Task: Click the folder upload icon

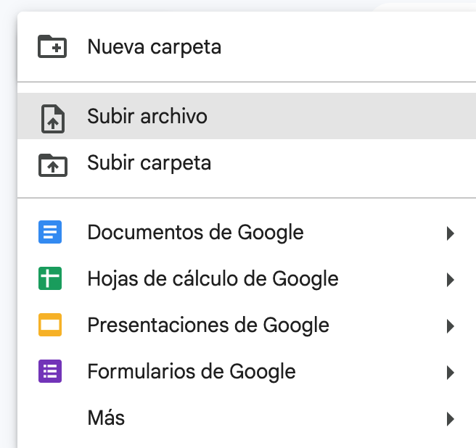Action: coord(52,164)
